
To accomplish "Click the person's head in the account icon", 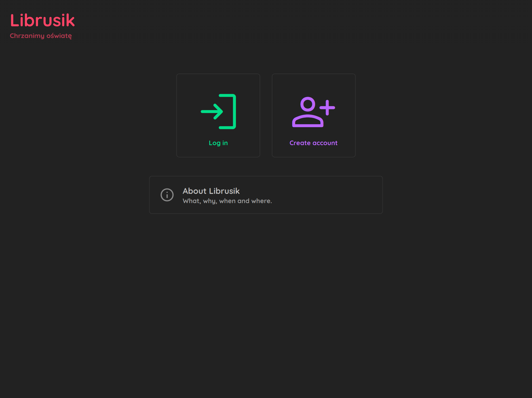I will pos(308,104).
